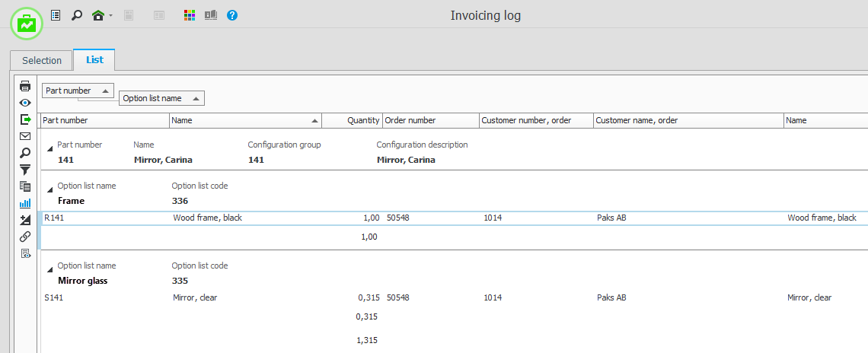This screenshot has width=868, height=353.
Task: Open the filter funnel tool
Action: (25, 170)
